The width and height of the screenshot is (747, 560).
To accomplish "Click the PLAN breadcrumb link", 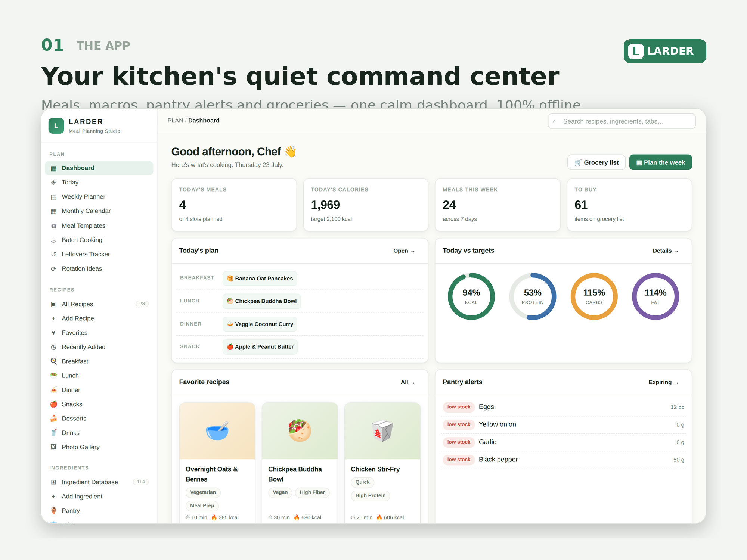I will [x=175, y=121].
